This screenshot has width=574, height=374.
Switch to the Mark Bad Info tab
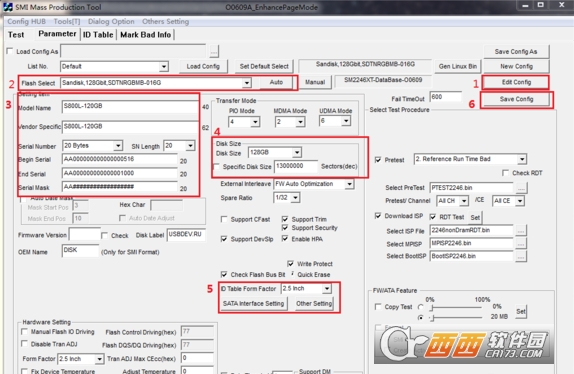click(145, 35)
